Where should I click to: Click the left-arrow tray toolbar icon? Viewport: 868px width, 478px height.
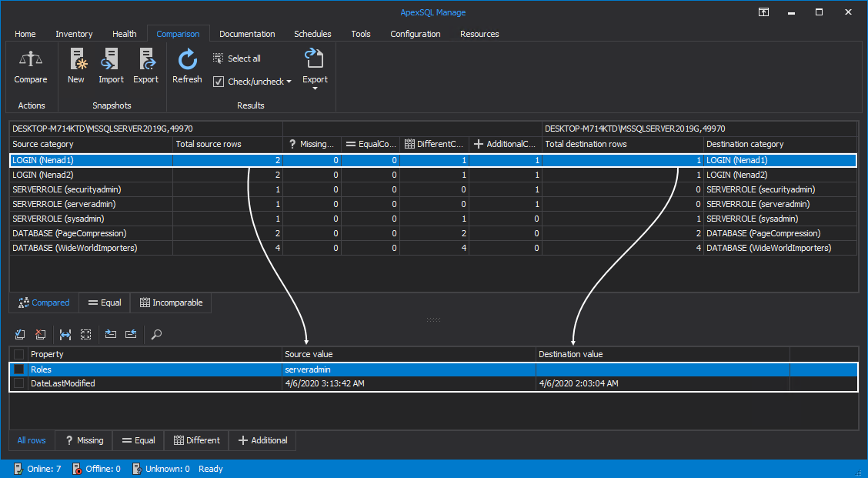coord(131,334)
